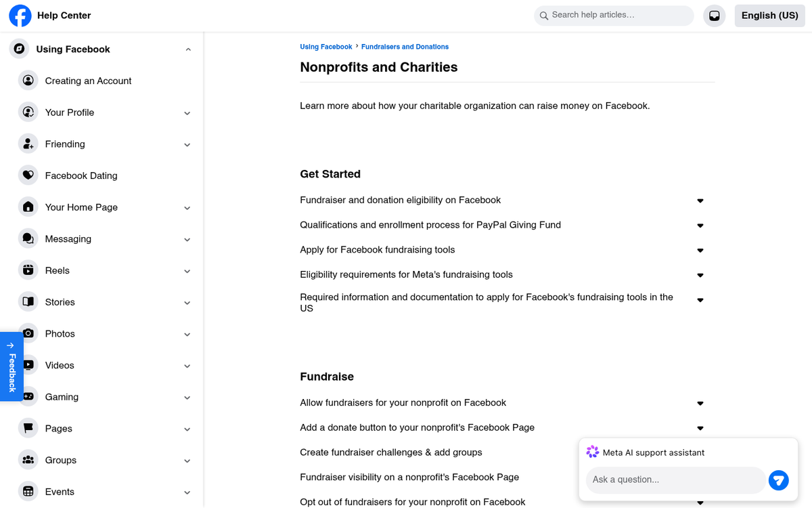The image size is (812, 508).
Task: Click the blue Feedback tab on the left
Action: [x=12, y=366]
